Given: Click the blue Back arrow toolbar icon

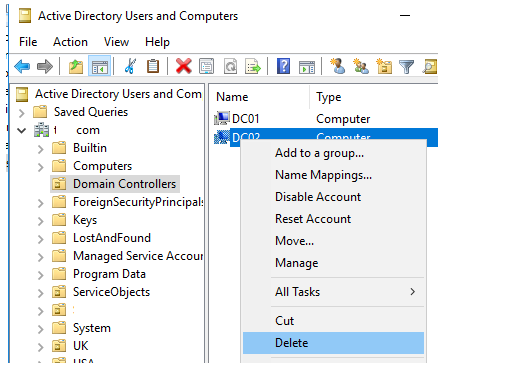Looking at the screenshot, I should 22,66.
